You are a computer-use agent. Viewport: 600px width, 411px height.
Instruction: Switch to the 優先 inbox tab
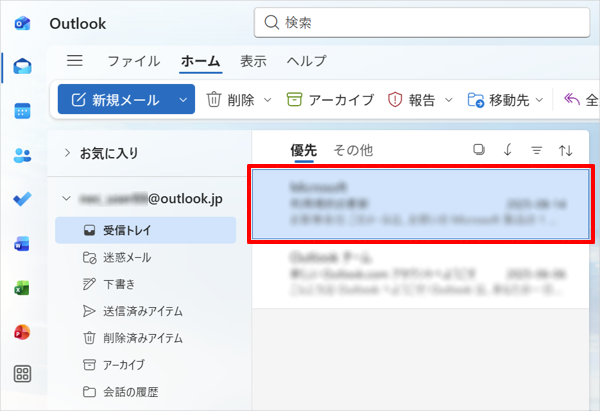point(303,150)
